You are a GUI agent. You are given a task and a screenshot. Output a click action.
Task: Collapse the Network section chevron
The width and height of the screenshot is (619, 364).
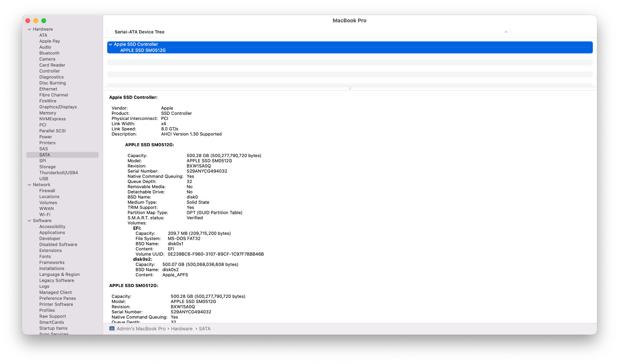(x=29, y=185)
